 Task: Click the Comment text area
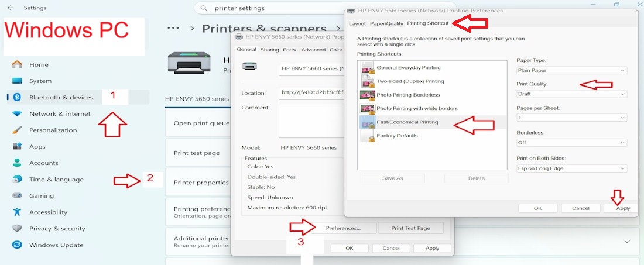click(x=311, y=121)
